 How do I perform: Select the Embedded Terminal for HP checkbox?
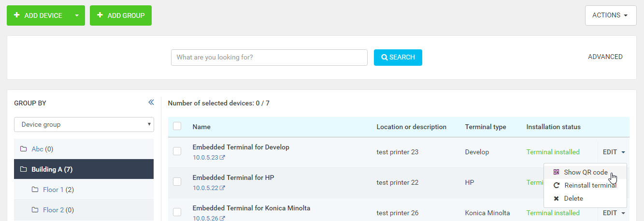point(177,182)
